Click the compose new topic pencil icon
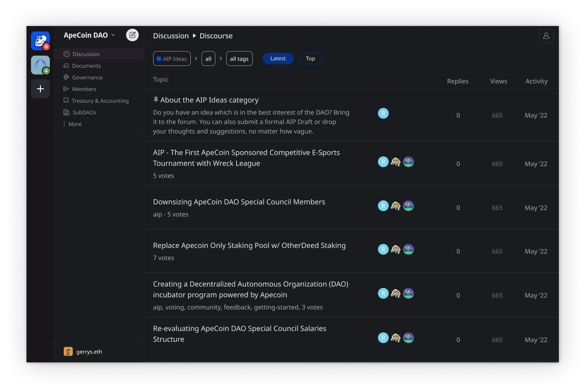This screenshot has height=392, width=588. click(x=132, y=35)
